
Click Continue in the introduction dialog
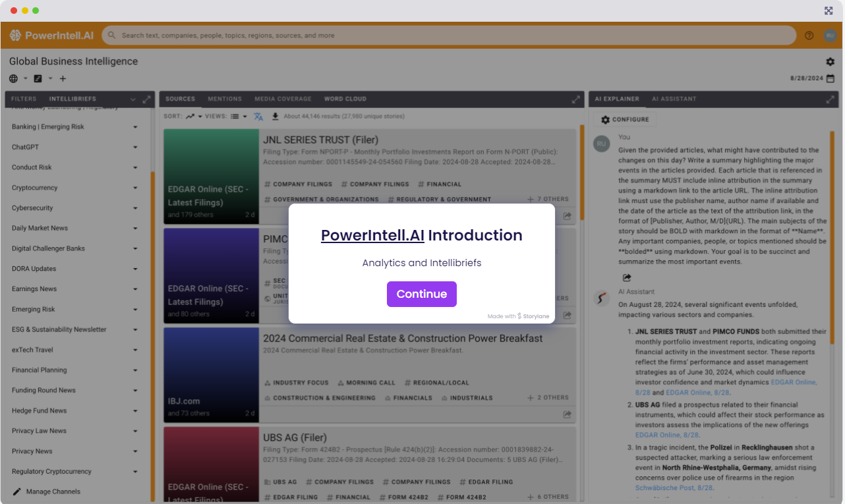pos(422,294)
